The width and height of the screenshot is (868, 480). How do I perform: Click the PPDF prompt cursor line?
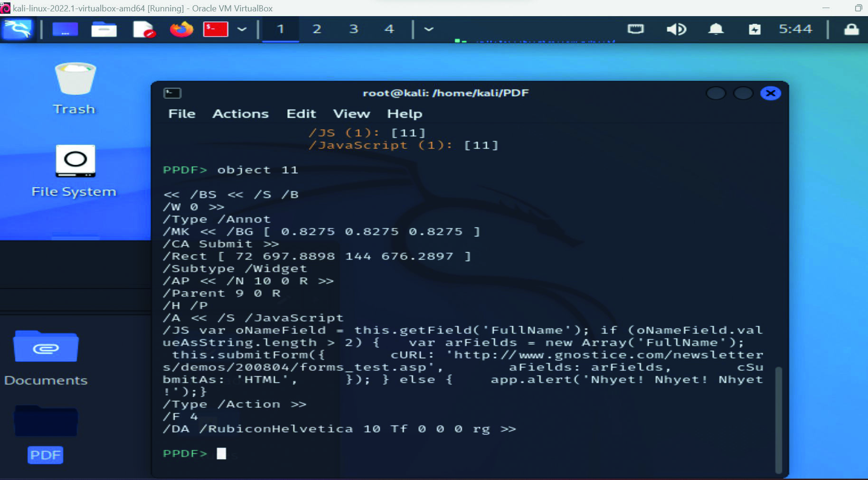click(x=195, y=453)
